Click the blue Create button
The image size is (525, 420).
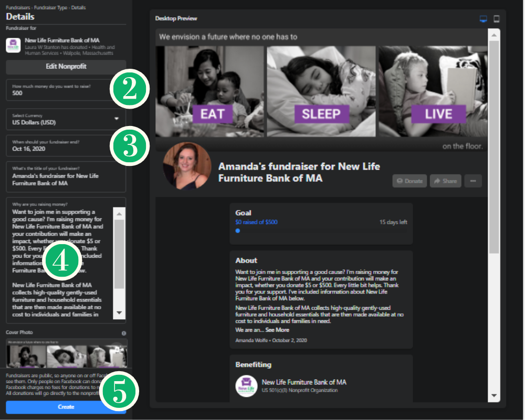point(66,407)
